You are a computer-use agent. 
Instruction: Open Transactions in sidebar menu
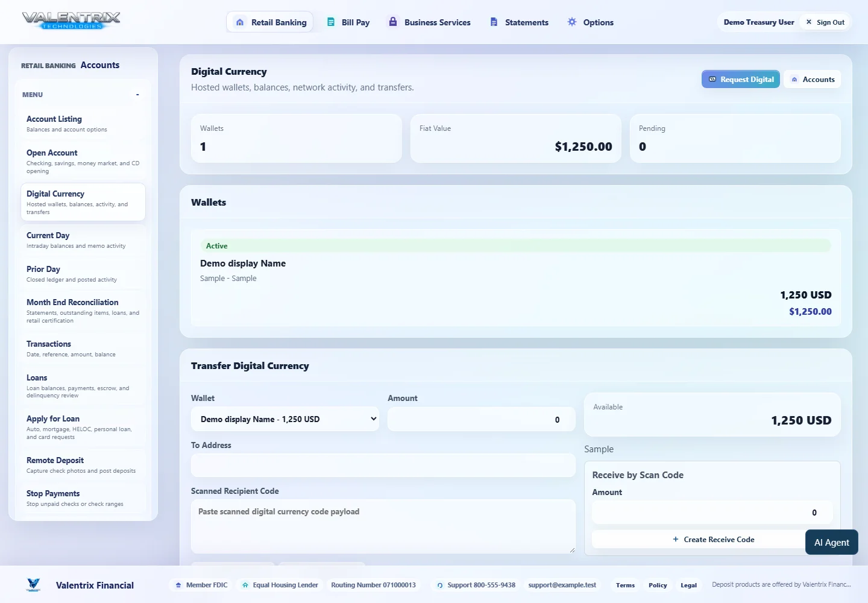click(x=83, y=349)
